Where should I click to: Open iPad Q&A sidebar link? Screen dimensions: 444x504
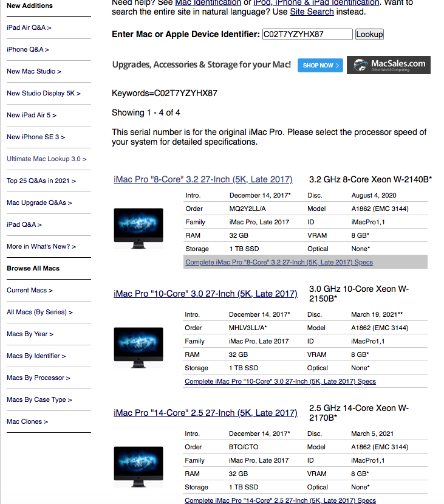24,224
